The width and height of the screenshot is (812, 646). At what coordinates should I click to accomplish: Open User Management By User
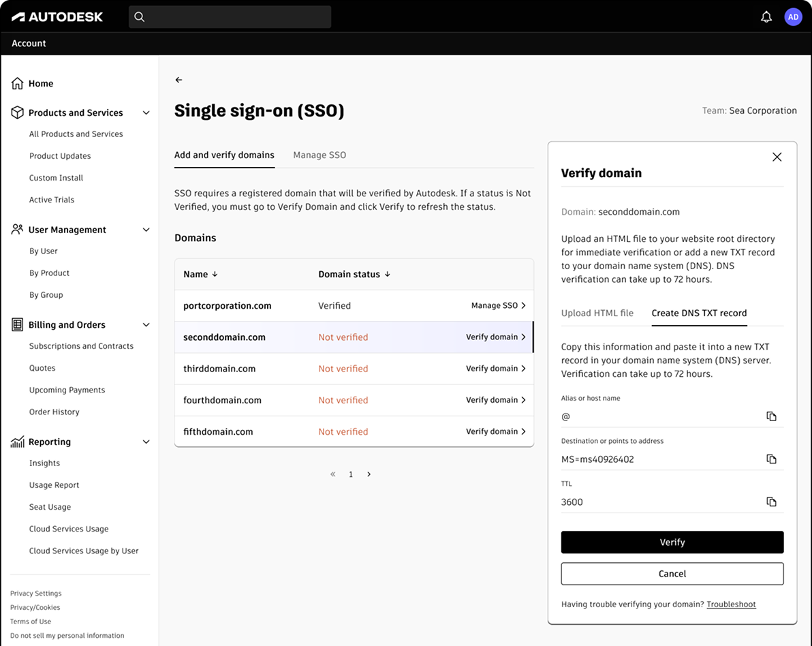pyautogui.click(x=44, y=251)
